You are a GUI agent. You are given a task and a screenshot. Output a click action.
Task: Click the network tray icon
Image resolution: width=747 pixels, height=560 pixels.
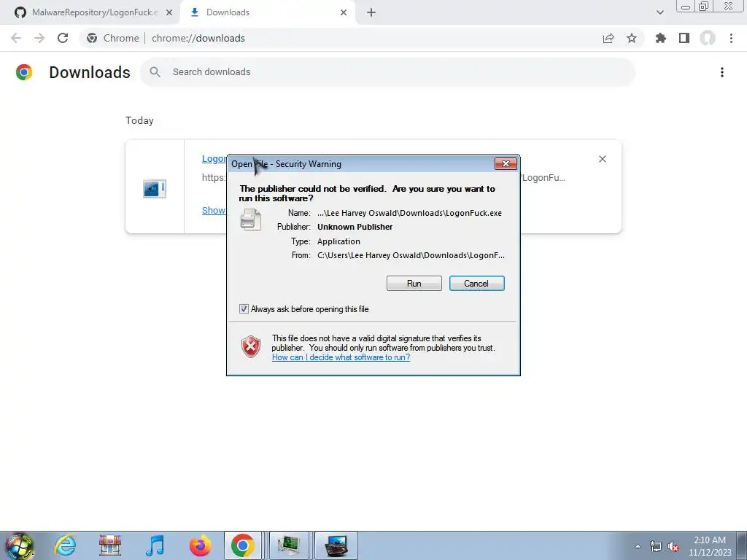656,546
